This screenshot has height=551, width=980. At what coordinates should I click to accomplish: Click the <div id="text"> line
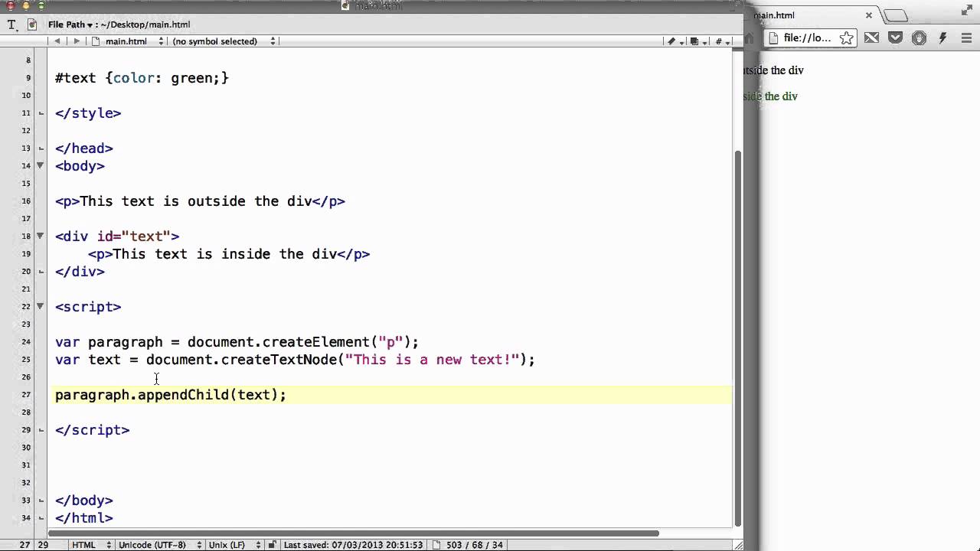117,236
